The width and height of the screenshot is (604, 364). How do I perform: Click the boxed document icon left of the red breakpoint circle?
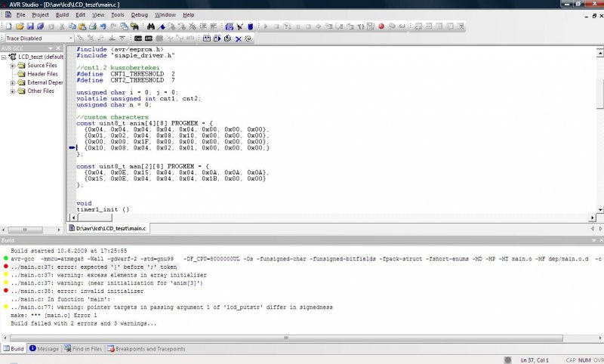pyautogui.click(x=371, y=26)
